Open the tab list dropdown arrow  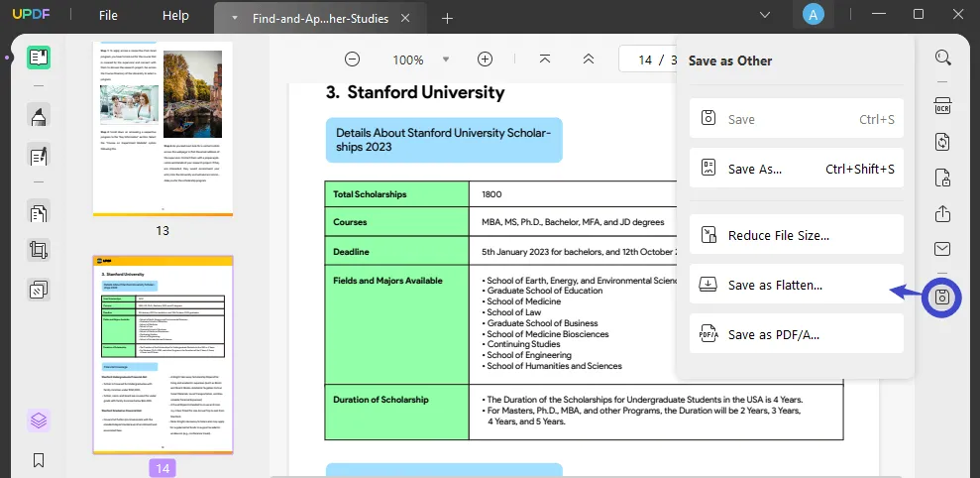tap(234, 18)
